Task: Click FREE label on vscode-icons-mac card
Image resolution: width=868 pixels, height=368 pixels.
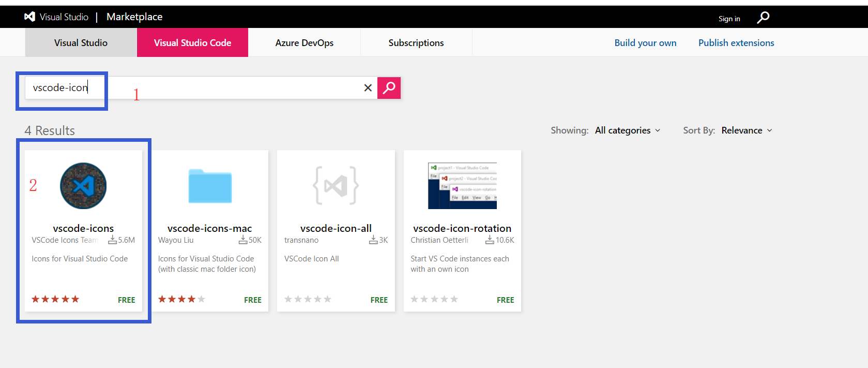Action: (x=253, y=300)
